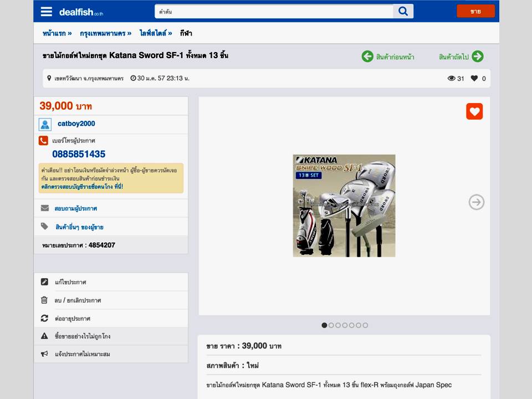This screenshot has height=399, width=532.
Task: Select กีฬา breadcrumb item
Action: pyautogui.click(x=186, y=33)
